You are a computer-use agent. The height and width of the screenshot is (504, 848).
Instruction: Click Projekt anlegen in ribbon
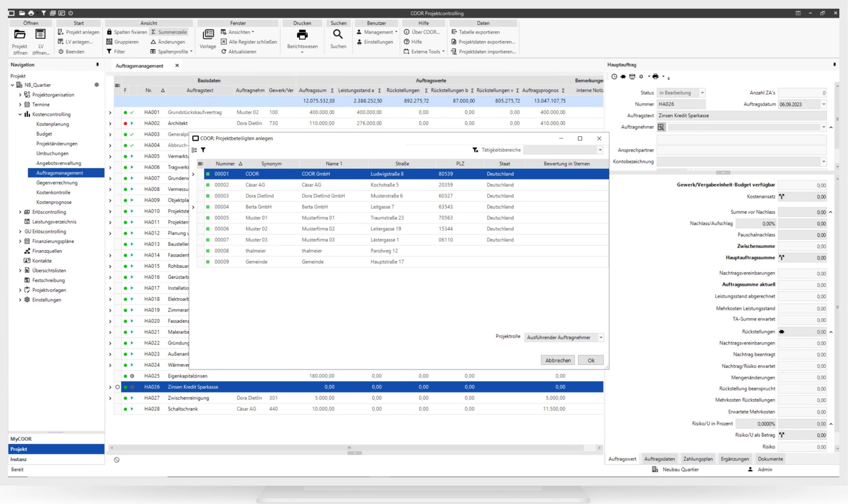point(79,32)
